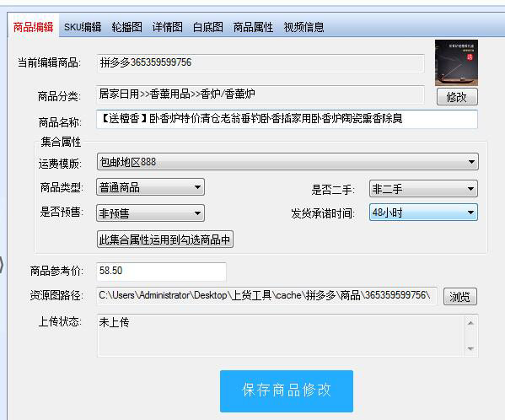This screenshot has height=420, width=505.
Task: Click the 商品编辑 tab
Action: point(33,27)
